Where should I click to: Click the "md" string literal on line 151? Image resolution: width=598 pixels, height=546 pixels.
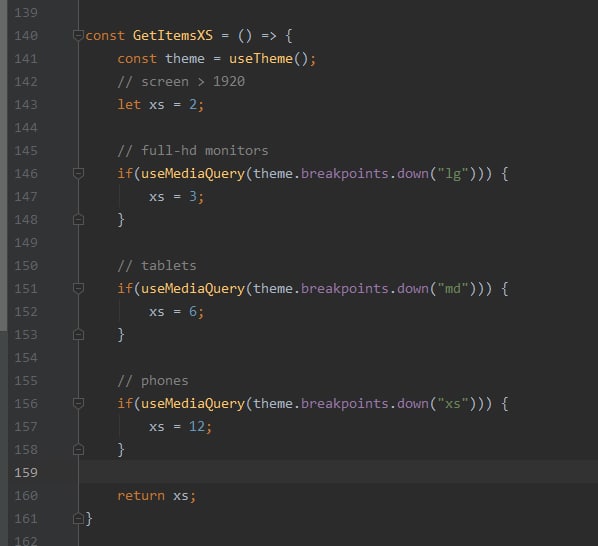click(x=453, y=289)
